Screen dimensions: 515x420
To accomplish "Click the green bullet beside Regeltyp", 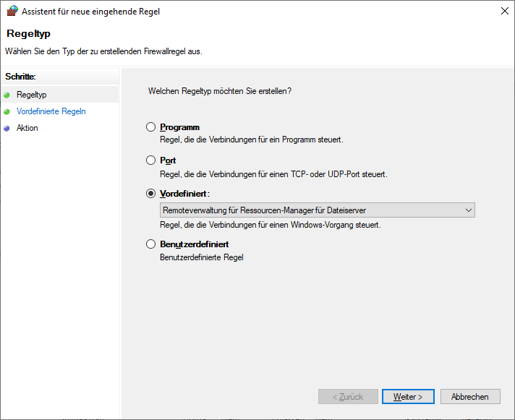I will 7,95.
